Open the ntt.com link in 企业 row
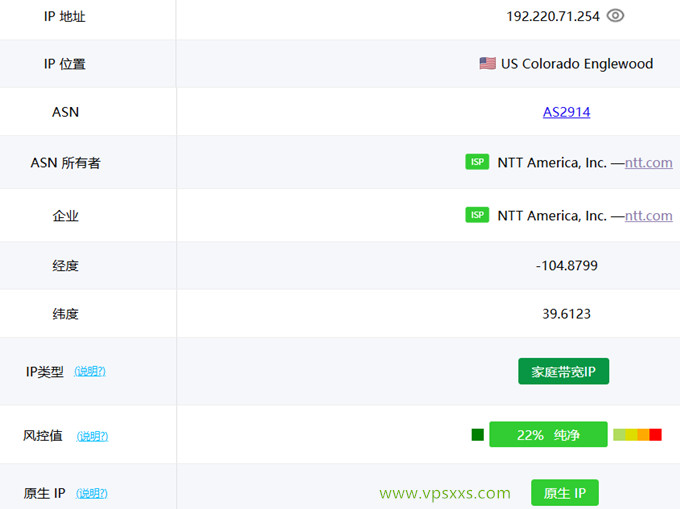 pyautogui.click(x=649, y=215)
